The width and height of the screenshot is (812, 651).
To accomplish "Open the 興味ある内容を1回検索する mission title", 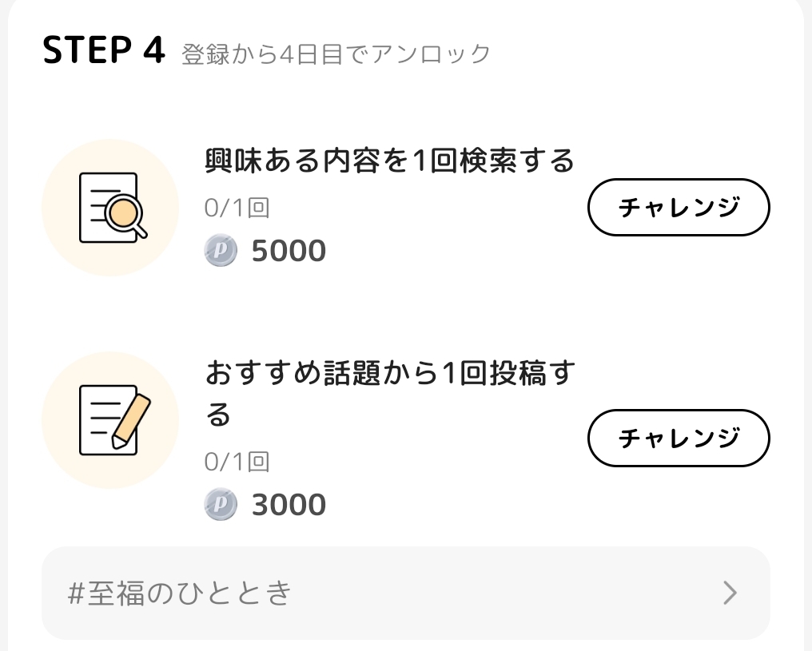I will click(x=390, y=161).
